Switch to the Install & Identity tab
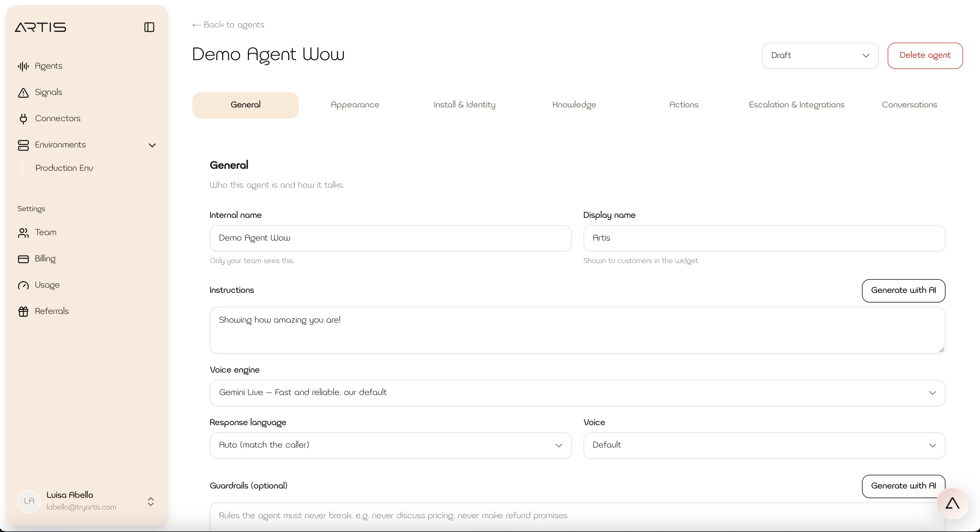 click(464, 105)
